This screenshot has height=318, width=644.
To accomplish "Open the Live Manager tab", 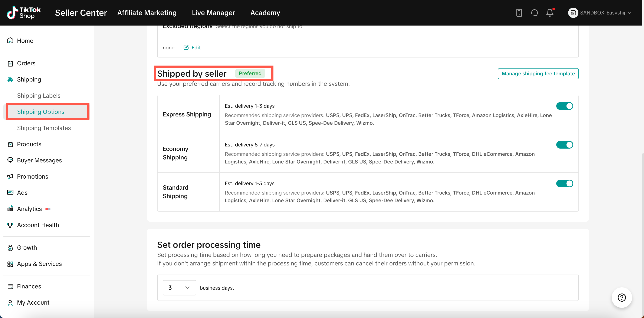I will click(213, 13).
